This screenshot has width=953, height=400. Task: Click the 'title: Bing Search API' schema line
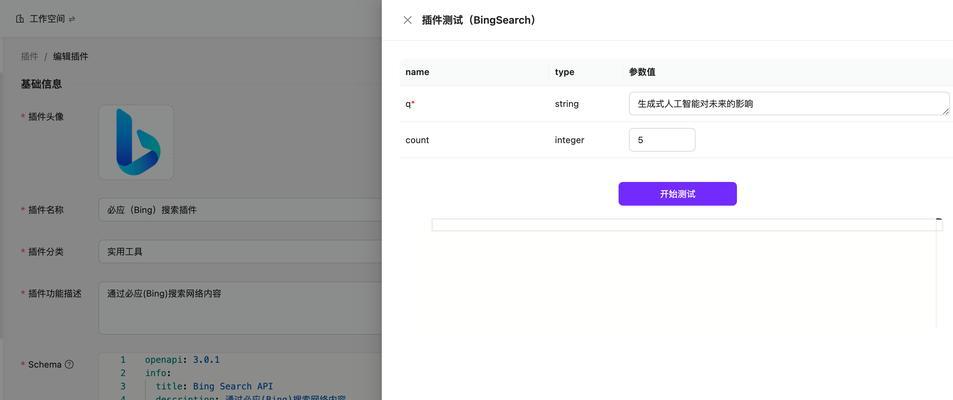point(215,386)
